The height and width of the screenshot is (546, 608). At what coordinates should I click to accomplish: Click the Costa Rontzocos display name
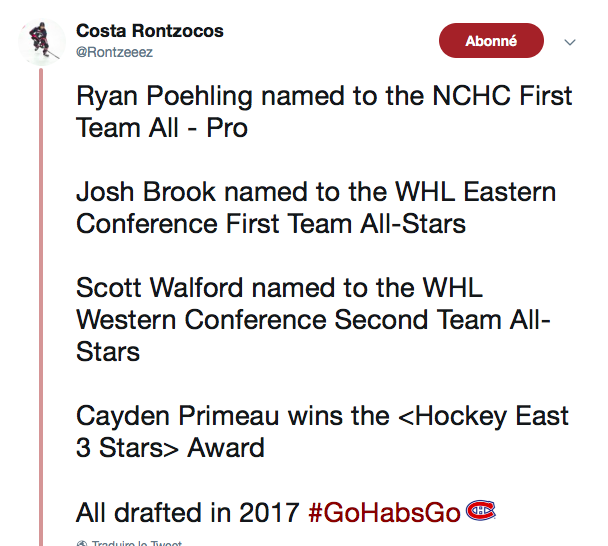coord(150,31)
